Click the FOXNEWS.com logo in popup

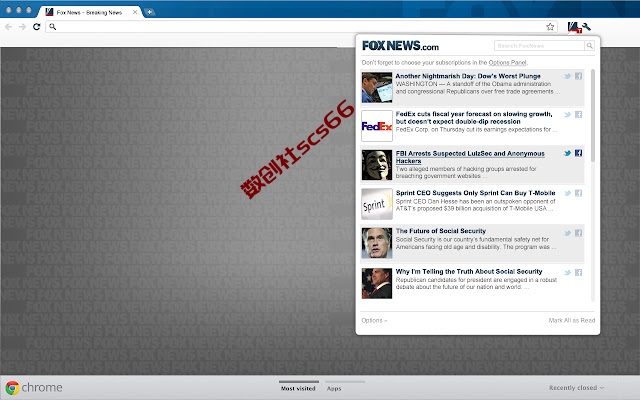[x=400, y=46]
